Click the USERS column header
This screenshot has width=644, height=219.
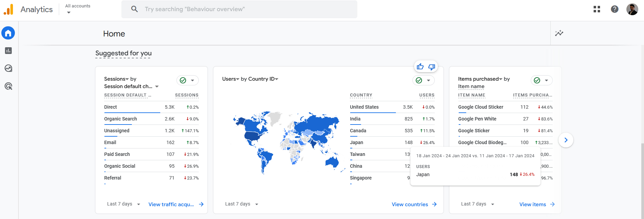tap(427, 95)
